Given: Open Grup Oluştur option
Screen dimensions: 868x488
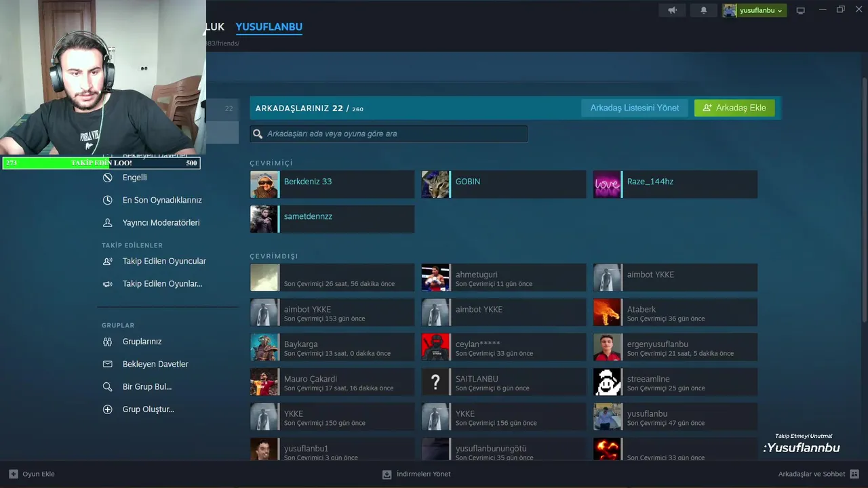Looking at the screenshot, I should click(148, 409).
